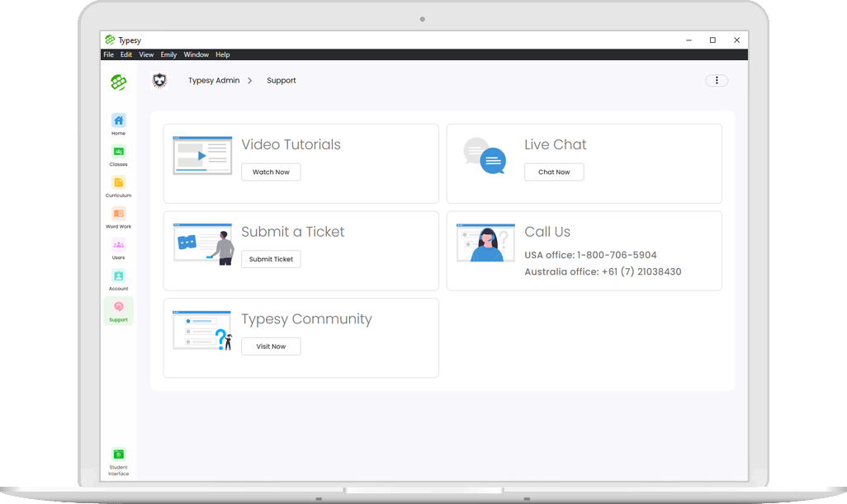
Task: Start a chat with Chat Now
Action: tap(554, 172)
